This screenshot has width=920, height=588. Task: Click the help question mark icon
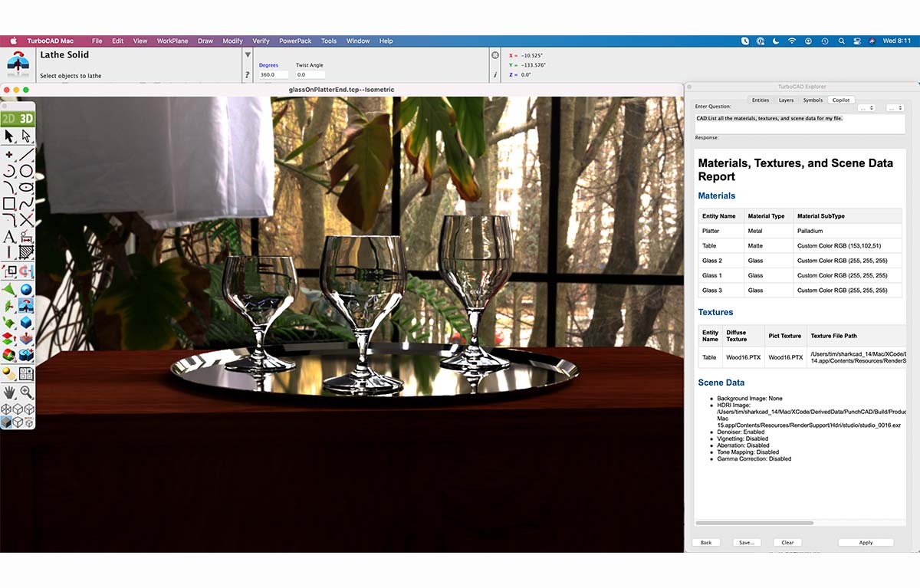[x=247, y=74]
